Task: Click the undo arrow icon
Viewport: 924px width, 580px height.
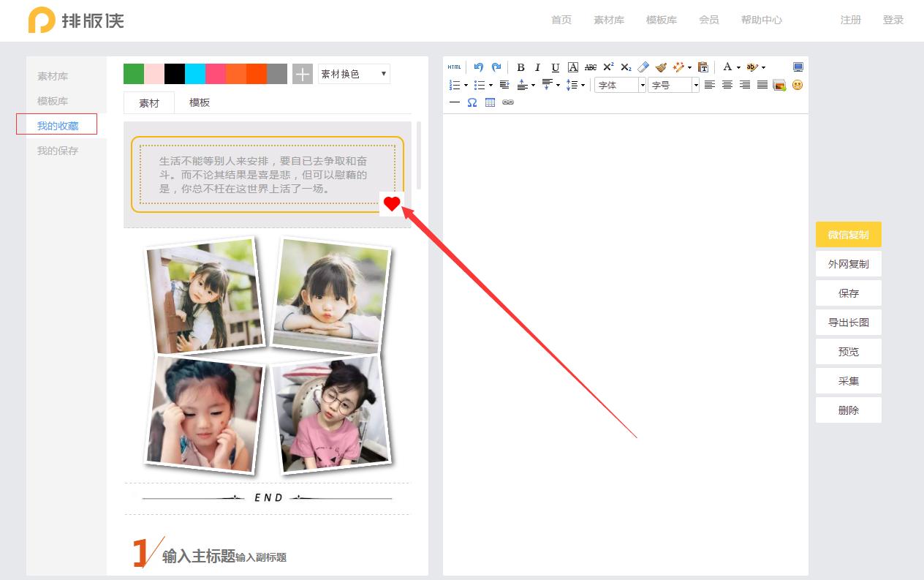Action: (x=478, y=67)
